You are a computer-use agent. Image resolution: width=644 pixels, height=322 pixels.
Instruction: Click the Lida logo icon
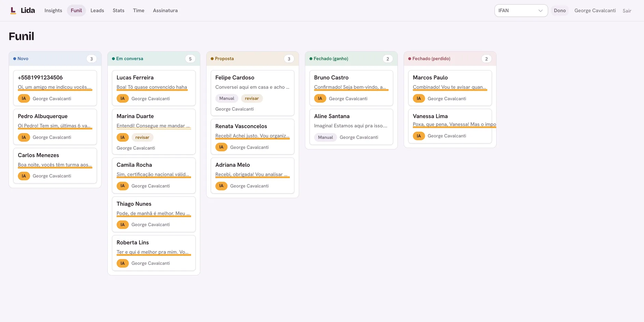[13, 11]
